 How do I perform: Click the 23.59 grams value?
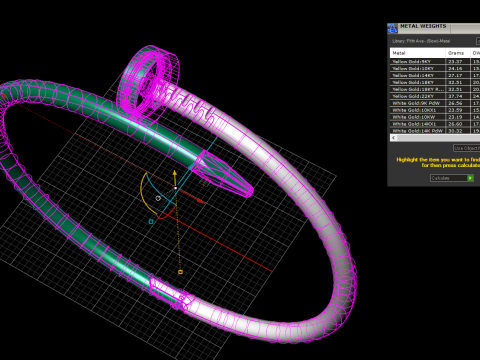click(455, 110)
